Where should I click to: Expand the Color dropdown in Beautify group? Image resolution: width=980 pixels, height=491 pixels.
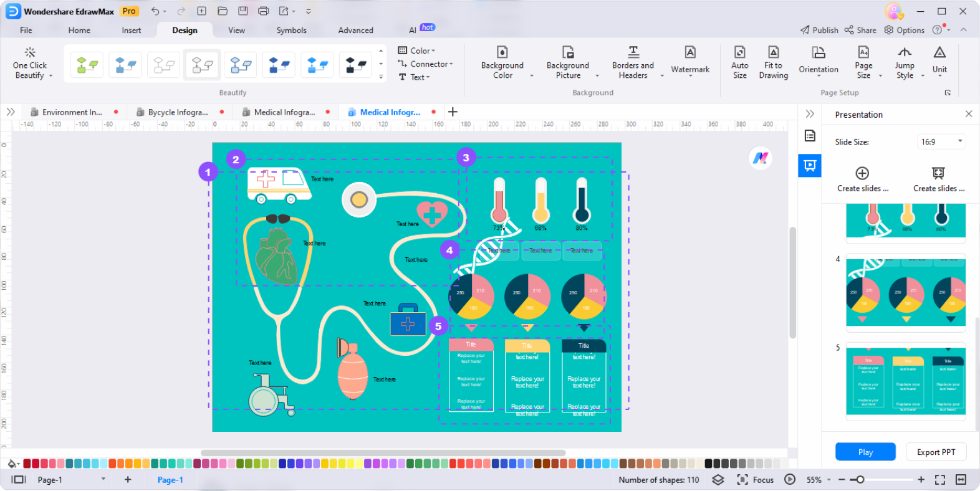[417, 50]
